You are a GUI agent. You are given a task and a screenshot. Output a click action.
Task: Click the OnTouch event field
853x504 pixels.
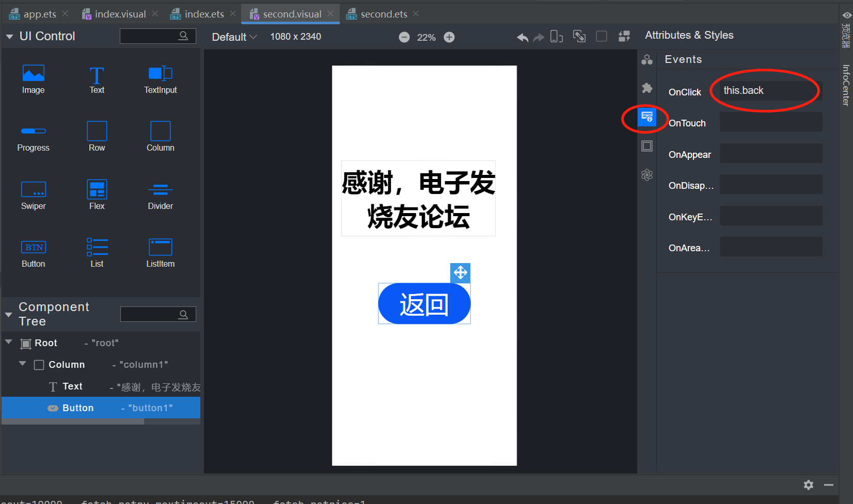tap(771, 122)
